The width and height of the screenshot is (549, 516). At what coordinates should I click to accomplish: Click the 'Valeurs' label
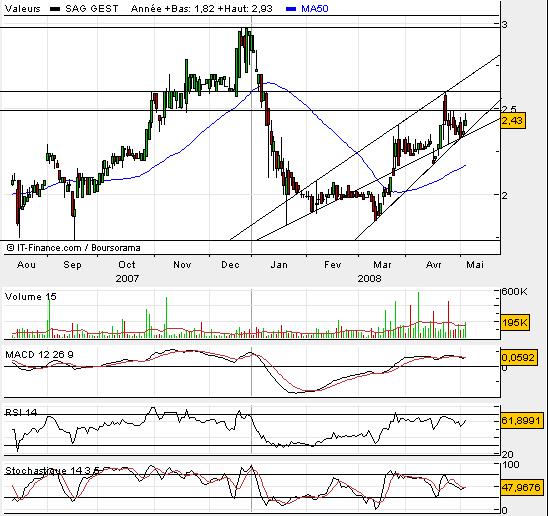click(23, 8)
